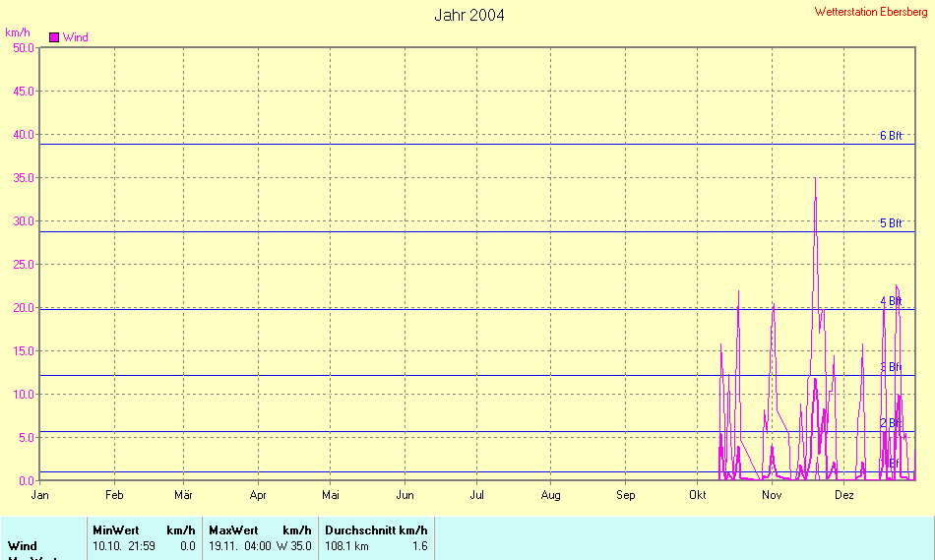Click the magenta Wind legend swatch
Viewport: 935px width, 560px height.
(x=54, y=37)
